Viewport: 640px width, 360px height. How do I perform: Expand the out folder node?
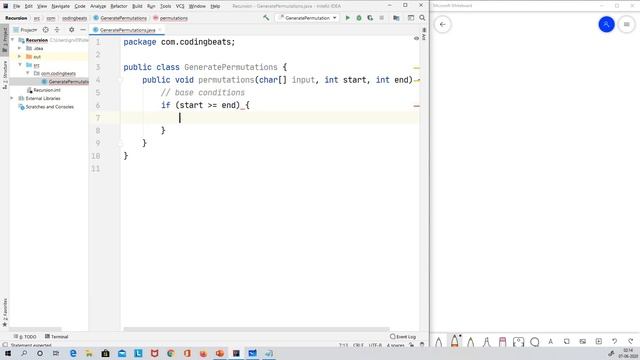click(x=20, y=56)
